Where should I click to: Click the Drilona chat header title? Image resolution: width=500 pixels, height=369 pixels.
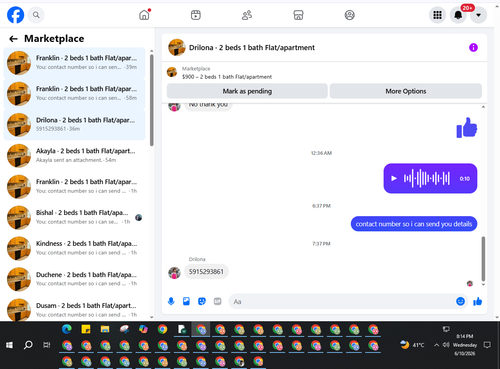click(x=252, y=48)
